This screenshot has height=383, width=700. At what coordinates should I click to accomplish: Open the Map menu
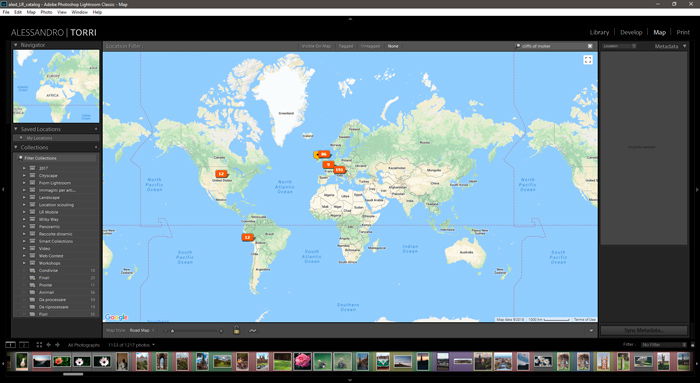pyautogui.click(x=31, y=12)
